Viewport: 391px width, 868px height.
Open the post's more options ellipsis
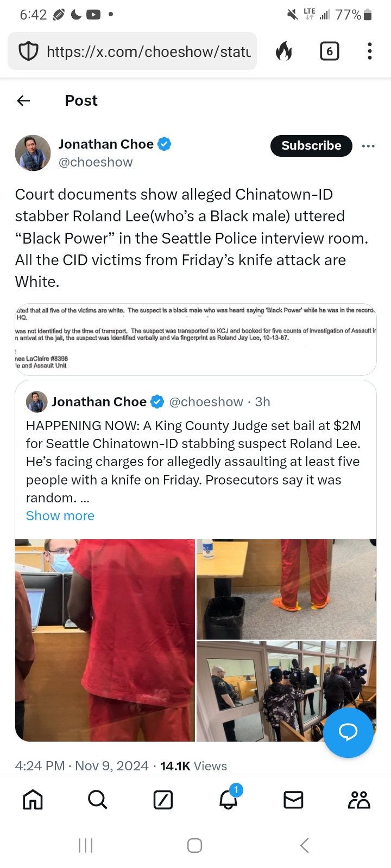368,146
